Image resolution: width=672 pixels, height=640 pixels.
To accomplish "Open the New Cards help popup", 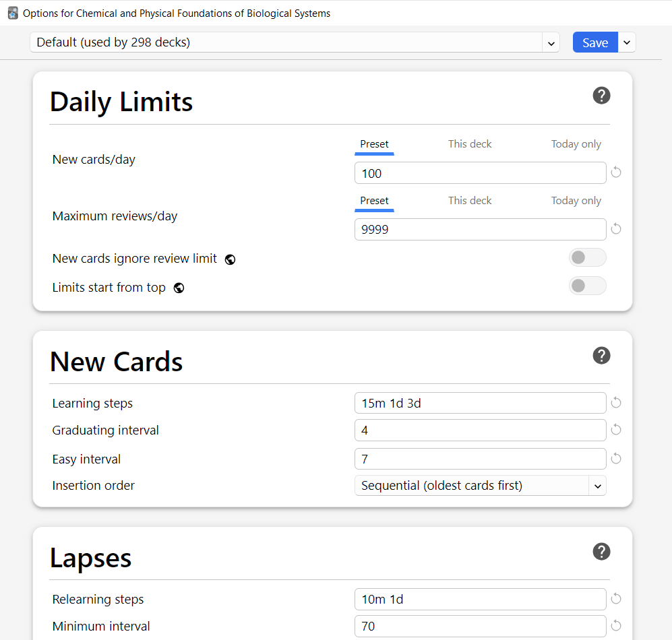I will pos(601,355).
